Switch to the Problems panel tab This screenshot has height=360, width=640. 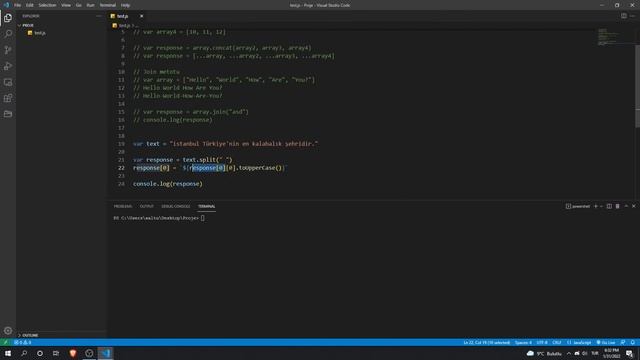[x=123, y=206]
